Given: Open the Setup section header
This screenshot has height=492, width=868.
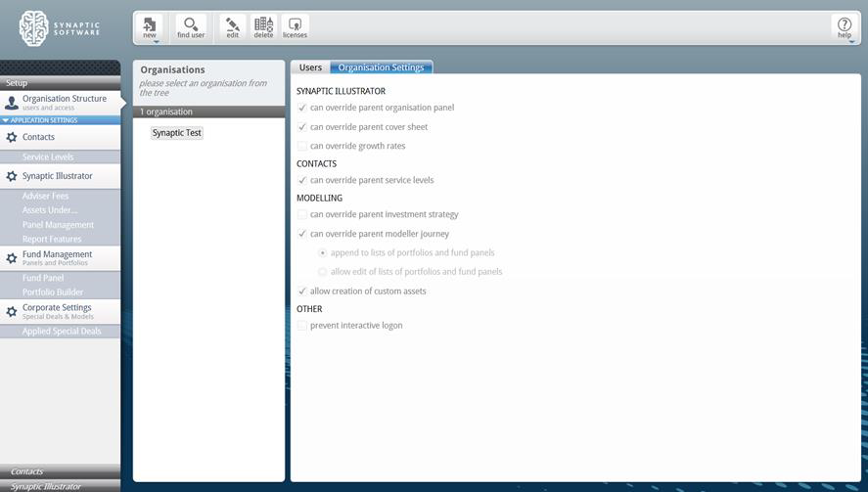Looking at the screenshot, I should coord(61,83).
